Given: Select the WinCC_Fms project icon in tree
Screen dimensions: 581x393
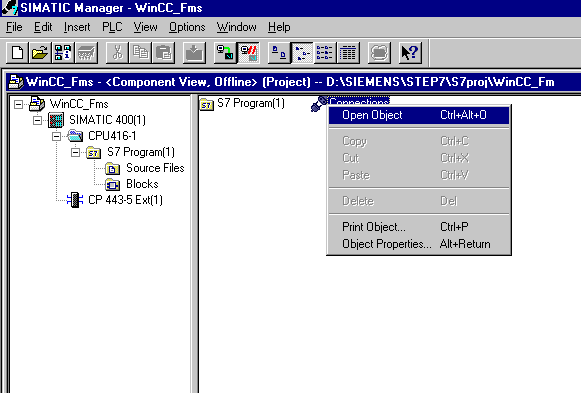Looking at the screenshot, I should pyautogui.click(x=37, y=104).
